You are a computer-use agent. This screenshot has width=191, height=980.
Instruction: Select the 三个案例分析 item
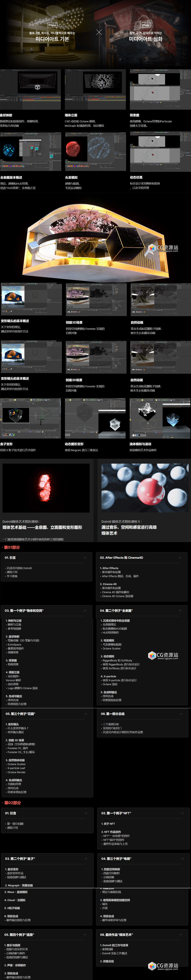(111, 724)
